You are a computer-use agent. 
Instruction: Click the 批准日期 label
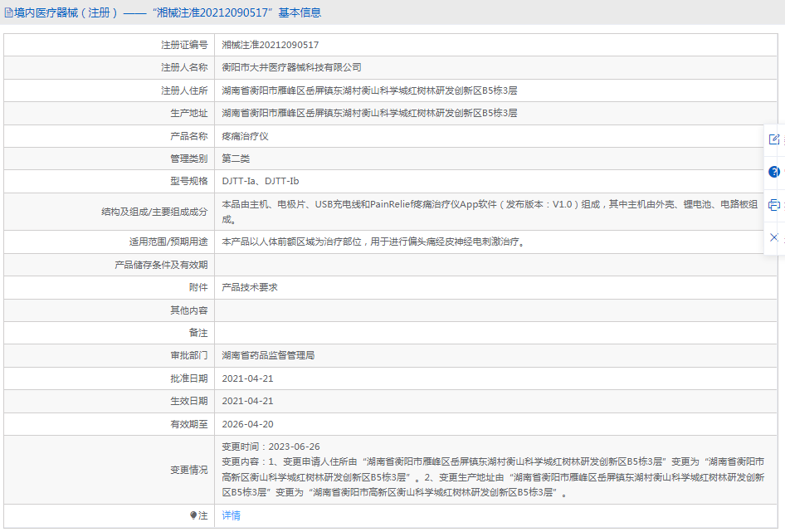coord(188,378)
